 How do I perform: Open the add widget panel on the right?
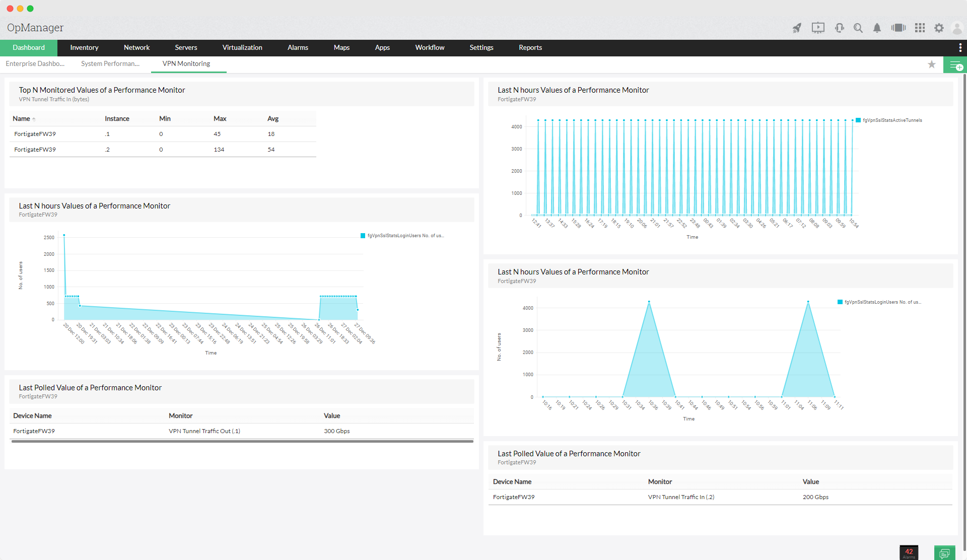955,65
